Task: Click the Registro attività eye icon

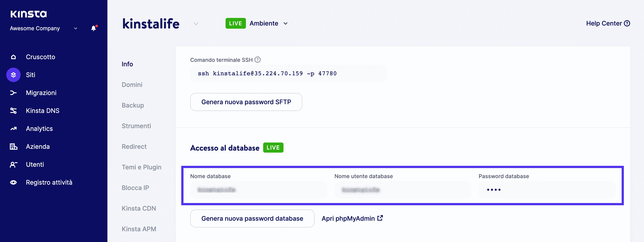Action: [x=13, y=182]
